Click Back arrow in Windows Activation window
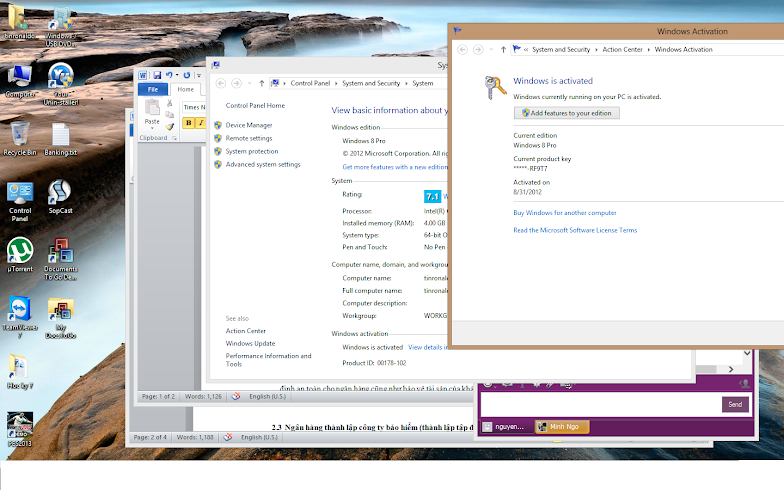Viewport: 784px width, 490px height. pos(462,50)
